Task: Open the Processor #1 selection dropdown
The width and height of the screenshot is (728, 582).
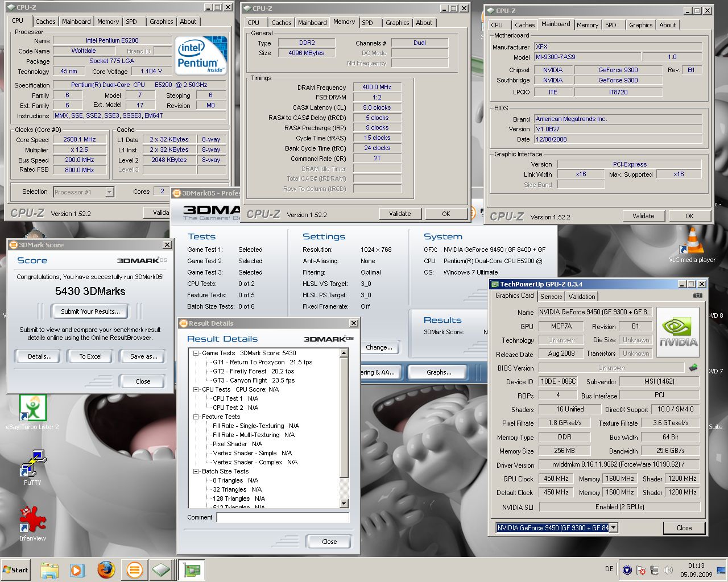Action: coord(109,192)
